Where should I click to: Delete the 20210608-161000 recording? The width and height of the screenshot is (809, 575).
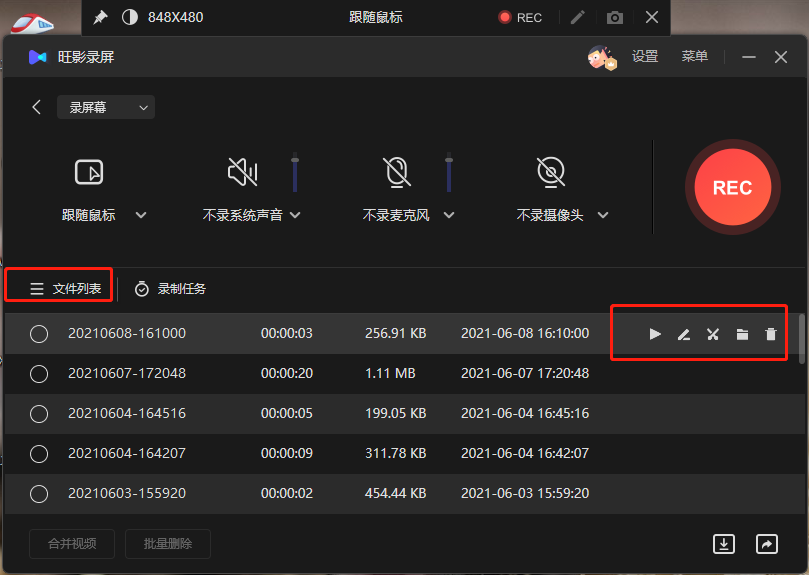770,334
